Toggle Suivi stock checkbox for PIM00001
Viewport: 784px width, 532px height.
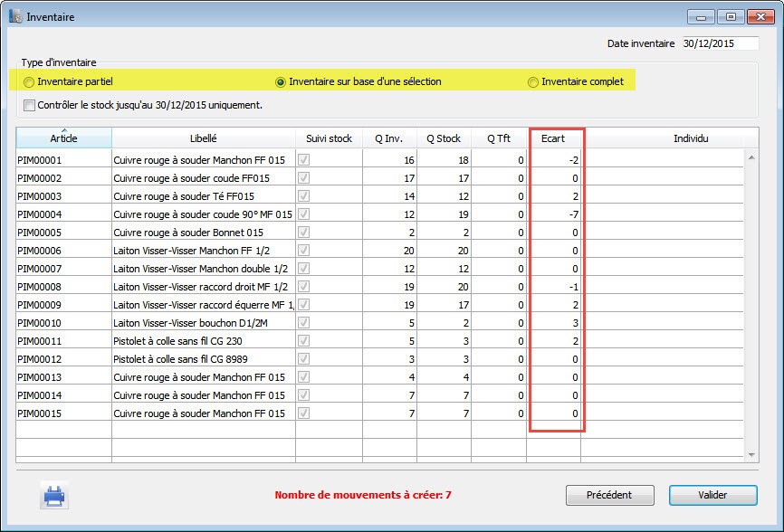pos(303,160)
